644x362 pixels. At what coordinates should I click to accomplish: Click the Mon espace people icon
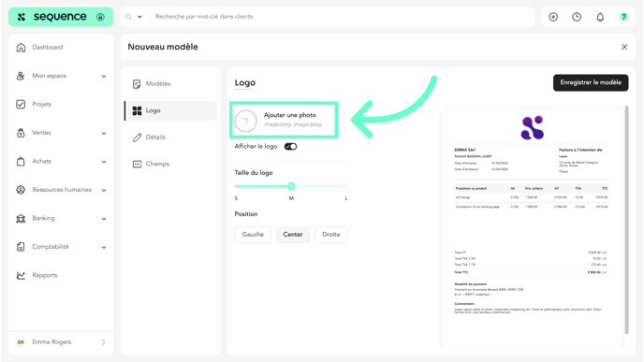(21, 76)
